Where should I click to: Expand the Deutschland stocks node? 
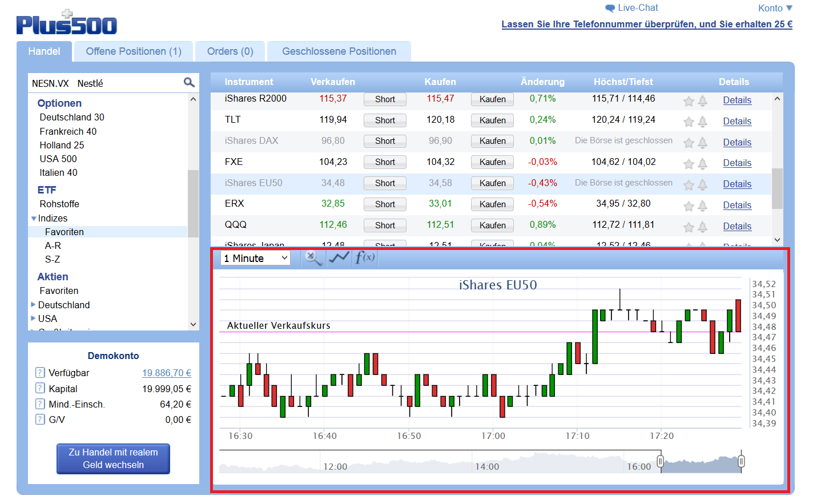pyautogui.click(x=33, y=305)
